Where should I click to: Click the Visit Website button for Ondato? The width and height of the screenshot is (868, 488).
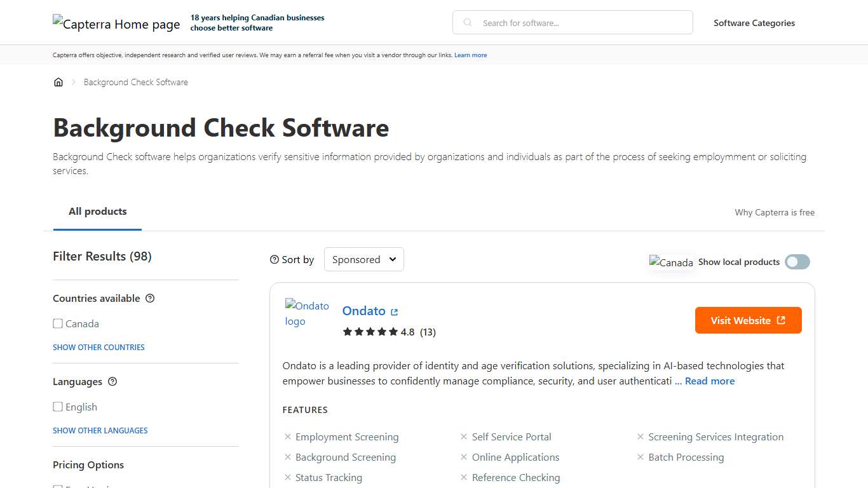[748, 320]
